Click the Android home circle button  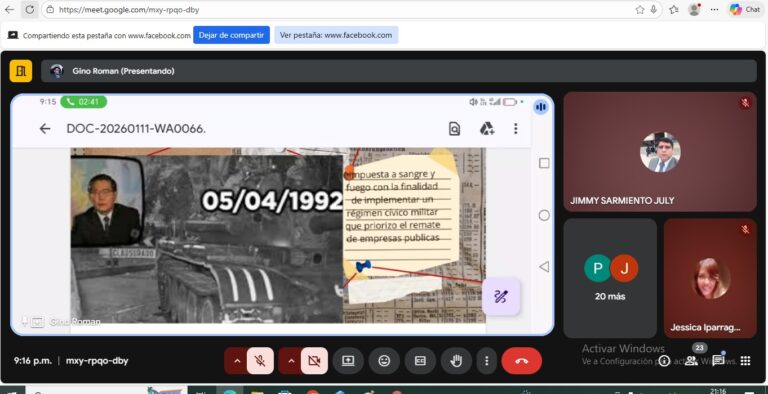click(544, 215)
